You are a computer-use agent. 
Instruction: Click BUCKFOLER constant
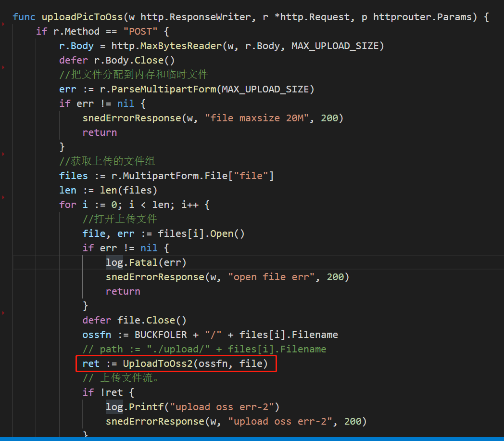[x=161, y=335]
